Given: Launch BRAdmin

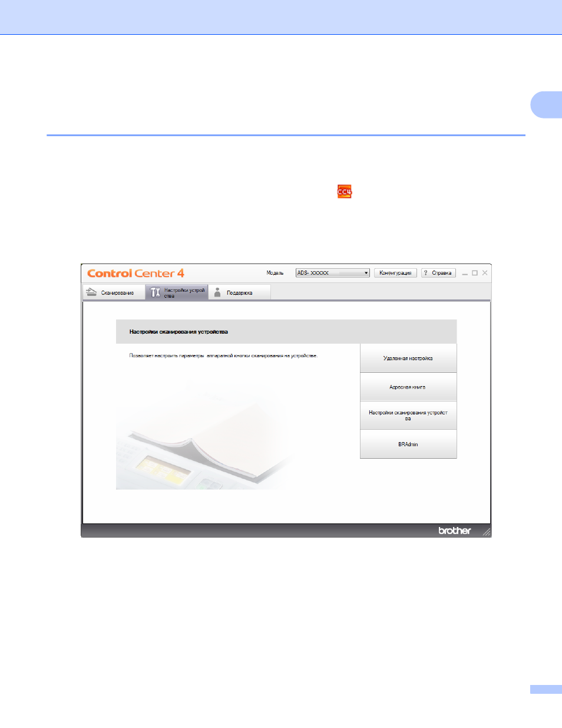Looking at the screenshot, I should 408,444.
